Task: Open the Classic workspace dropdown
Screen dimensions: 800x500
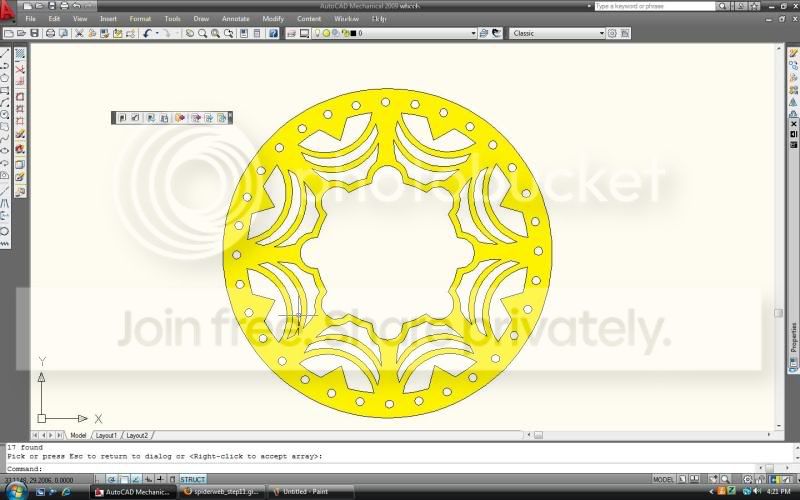Action: [x=557, y=33]
